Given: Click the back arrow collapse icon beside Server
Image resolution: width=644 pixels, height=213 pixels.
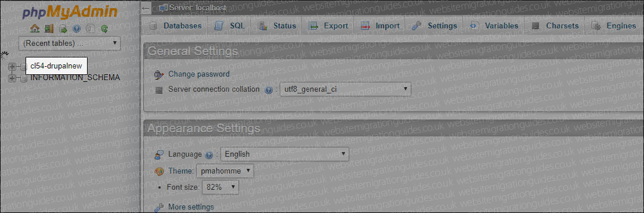Looking at the screenshot, I should pyautogui.click(x=146, y=8).
